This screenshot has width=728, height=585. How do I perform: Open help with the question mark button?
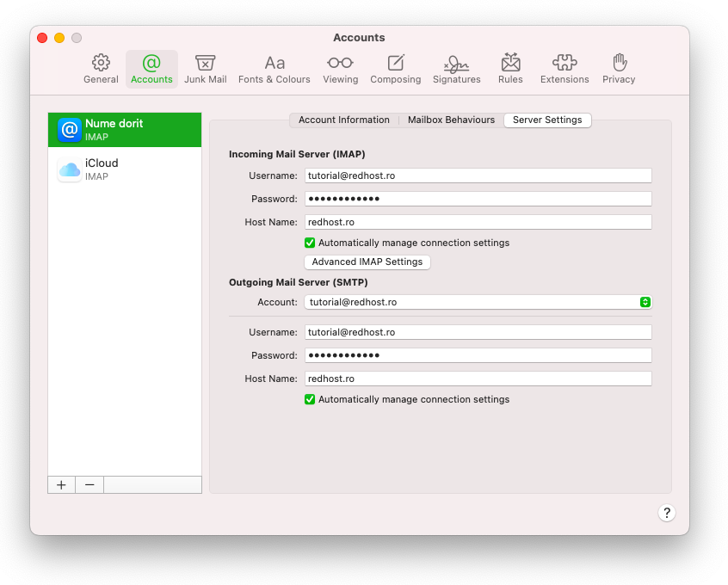click(x=667, y=513)
